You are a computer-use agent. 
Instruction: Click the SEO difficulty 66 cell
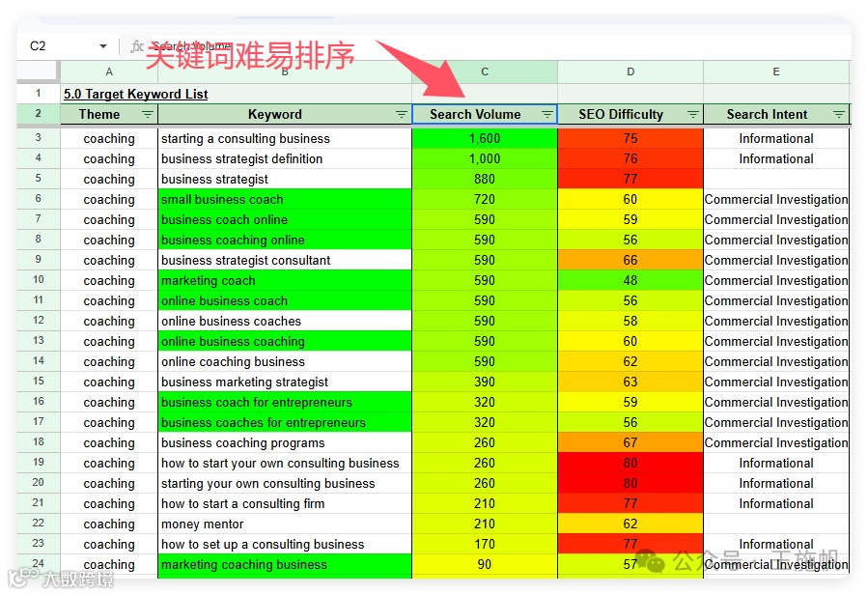[x=630, y=261]
